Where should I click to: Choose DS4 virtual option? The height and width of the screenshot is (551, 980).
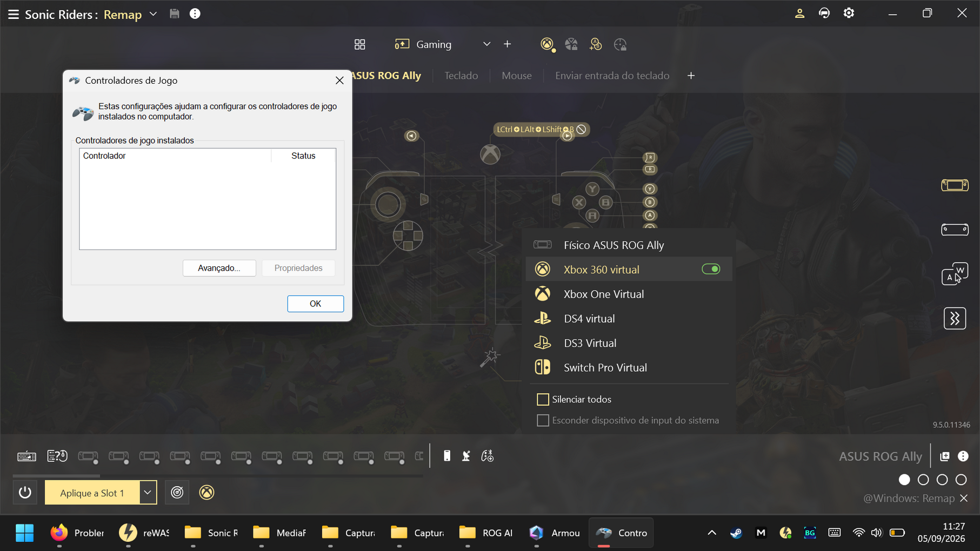click(x=629, y=318)
